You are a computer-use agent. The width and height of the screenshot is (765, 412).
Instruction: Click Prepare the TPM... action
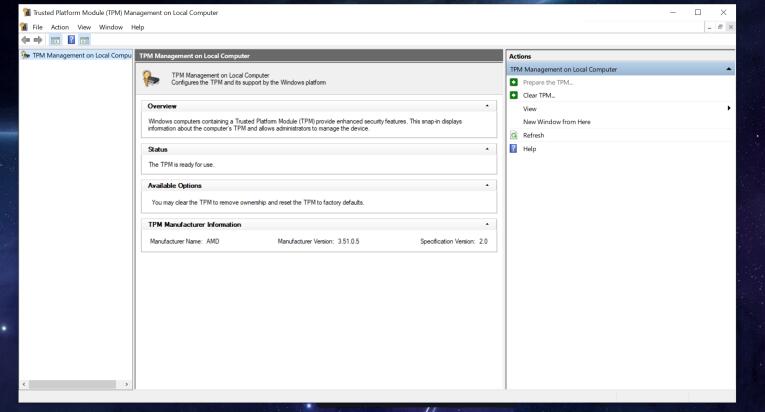548,82
